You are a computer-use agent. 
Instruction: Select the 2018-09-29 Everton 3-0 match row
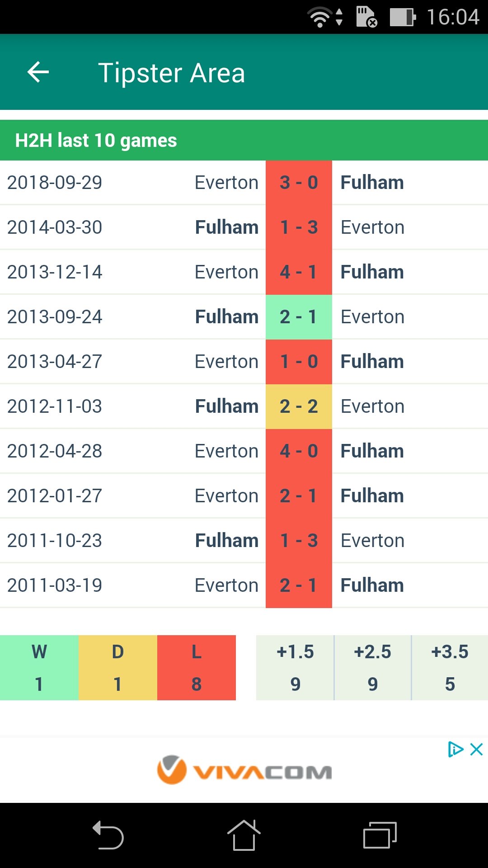point(244,183)
